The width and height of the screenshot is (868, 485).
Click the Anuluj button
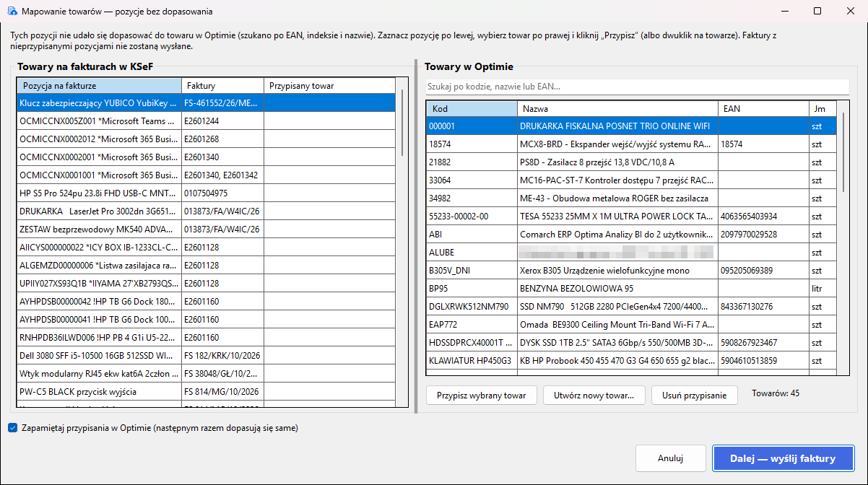click(x=670, y=458)
